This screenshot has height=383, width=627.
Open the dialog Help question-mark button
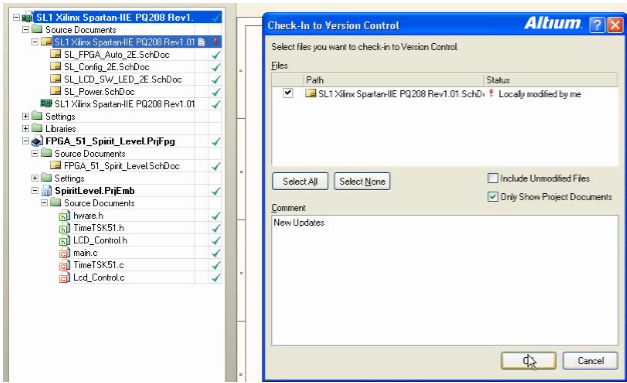point(597,25)
